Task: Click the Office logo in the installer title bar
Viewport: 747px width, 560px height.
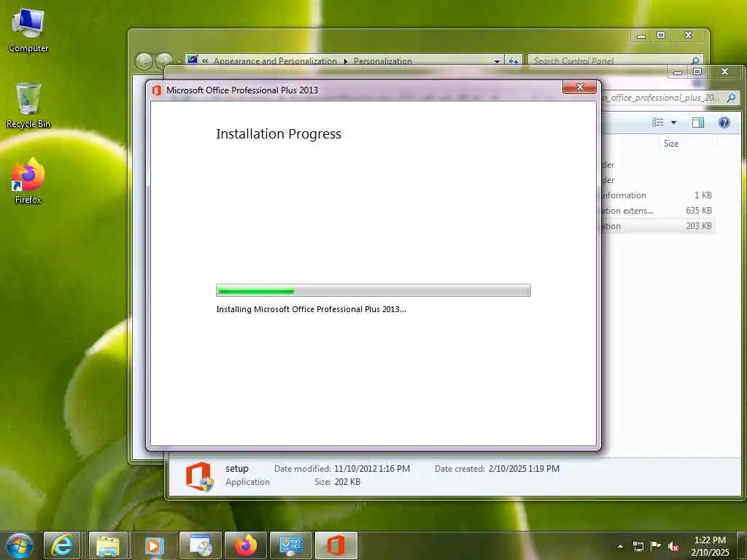Action: click(x=156, y=90)
